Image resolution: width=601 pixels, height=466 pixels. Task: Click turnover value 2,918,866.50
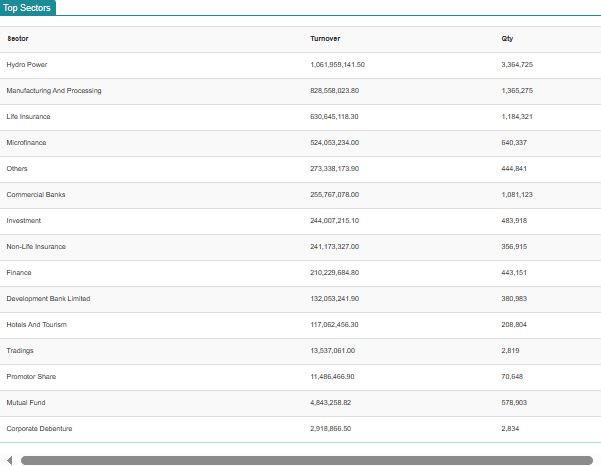coord(331,429)
